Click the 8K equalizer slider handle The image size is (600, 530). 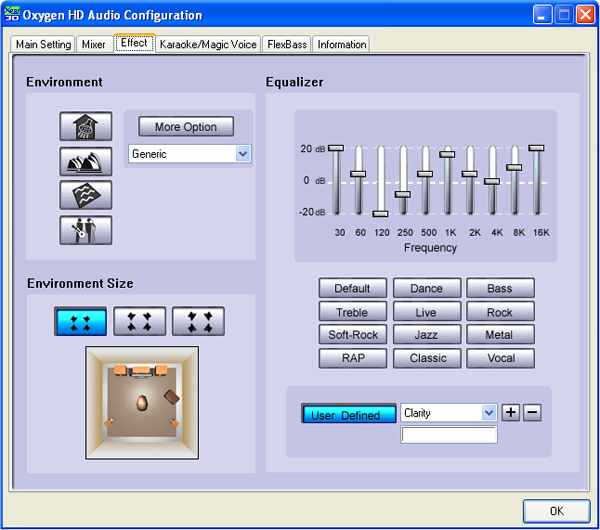point(514,168)
